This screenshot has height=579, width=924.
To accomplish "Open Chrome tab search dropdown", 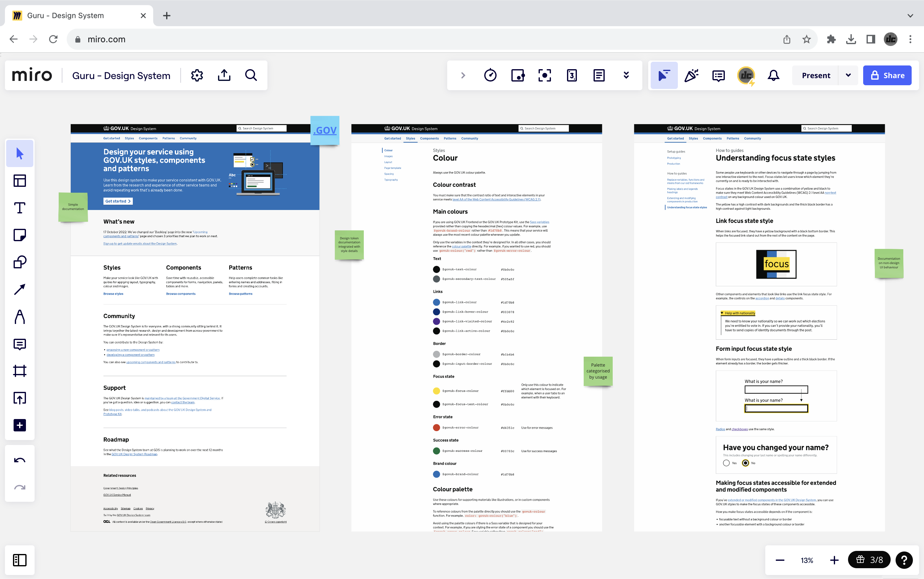I will pyautogui.click(x=911, y=16).
